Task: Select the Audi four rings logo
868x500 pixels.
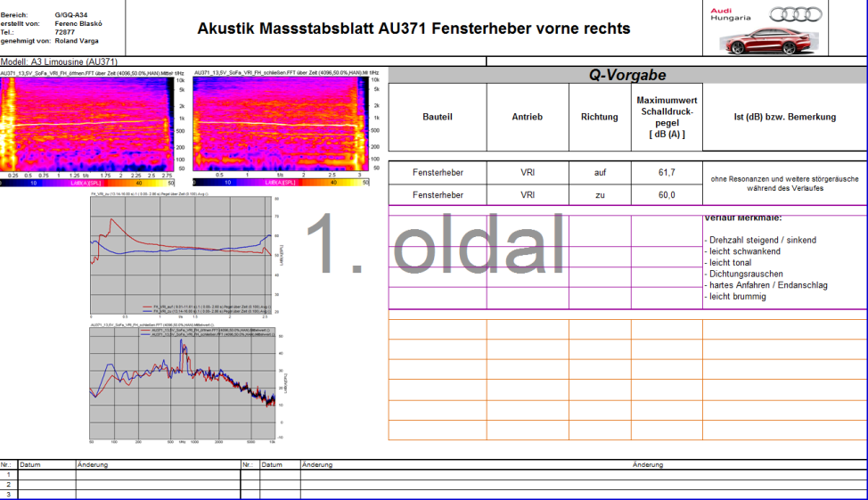Action: 796,14
